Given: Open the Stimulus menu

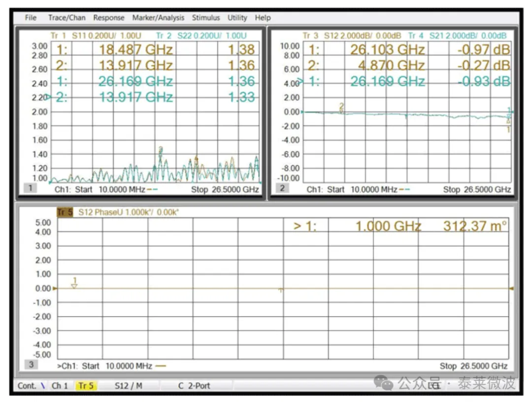Looking at the screenshot, I should (x=206, y=18).
